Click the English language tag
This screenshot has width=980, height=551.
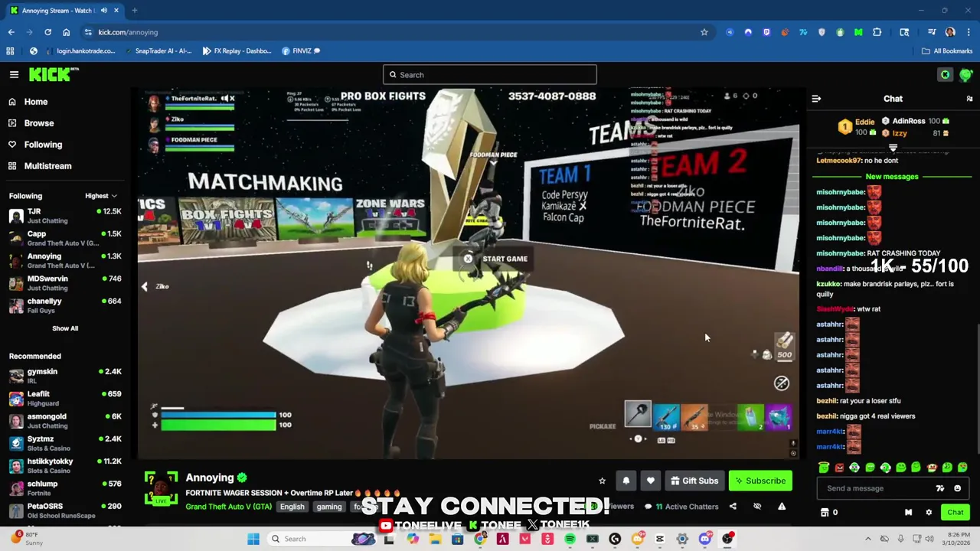pyautogui.click(x=292, y=507)
